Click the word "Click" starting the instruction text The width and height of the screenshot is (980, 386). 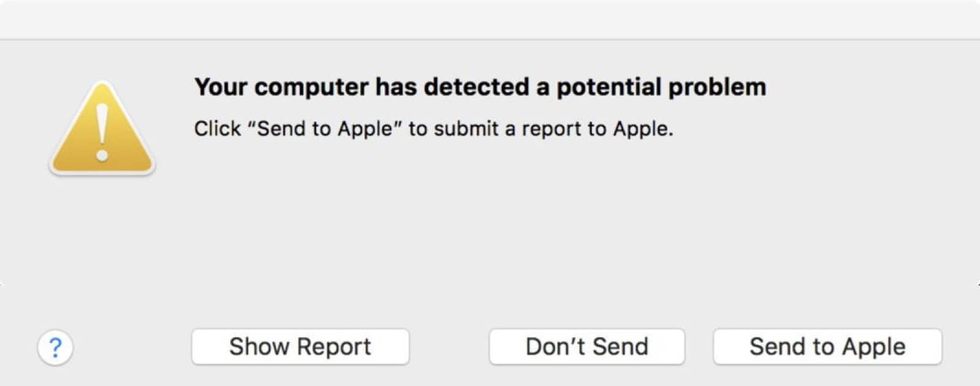point(217,129)
